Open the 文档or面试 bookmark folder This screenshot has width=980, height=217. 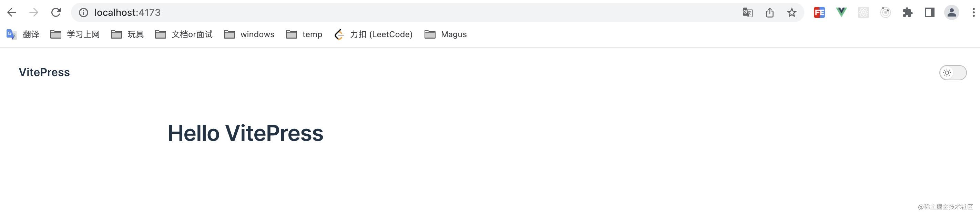coord(184,34)
